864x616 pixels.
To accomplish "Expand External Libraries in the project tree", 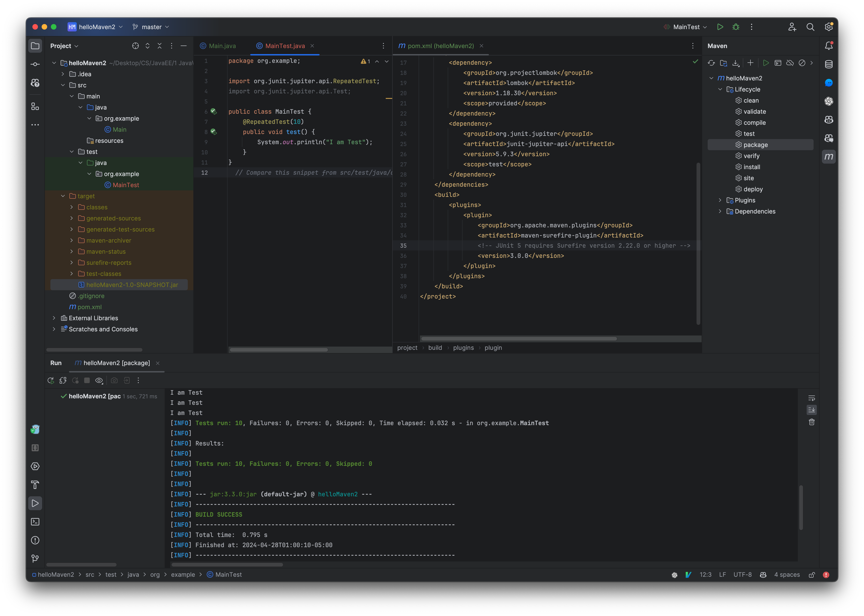I will coord(54,318).
